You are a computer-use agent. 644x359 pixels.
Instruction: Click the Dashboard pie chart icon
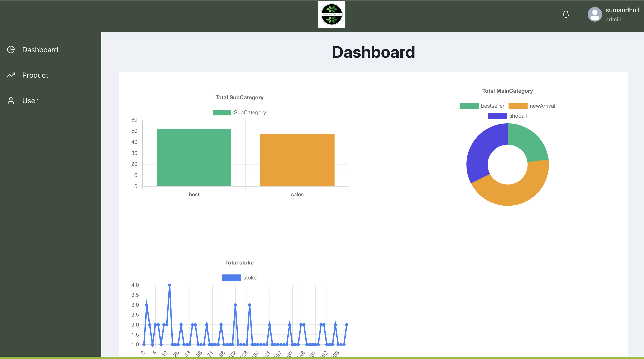point(11,50)
